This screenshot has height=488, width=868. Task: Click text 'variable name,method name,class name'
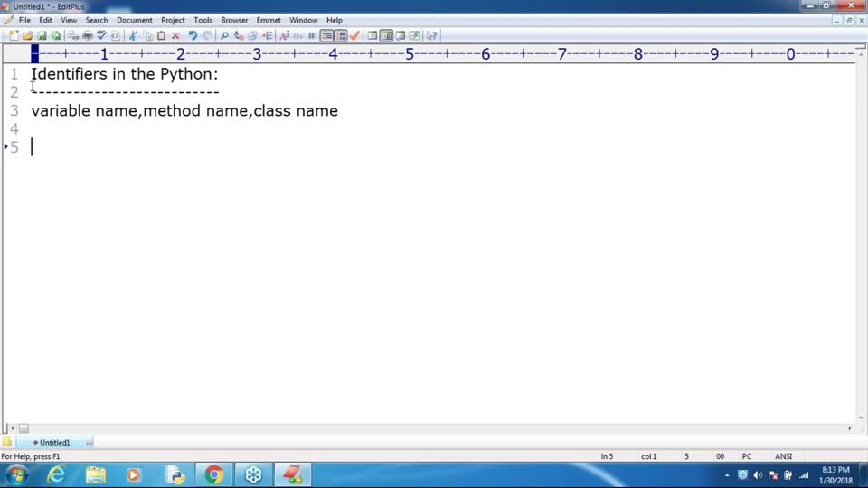tap(184, 110)
